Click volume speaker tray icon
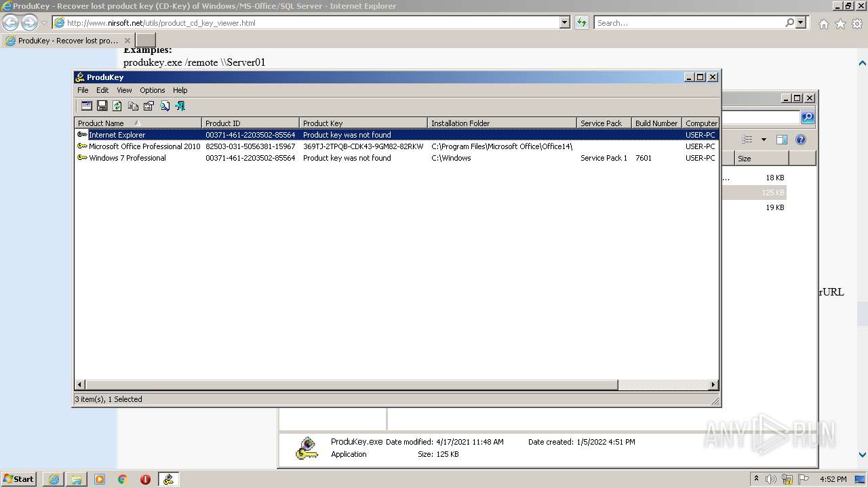 click(x=771, y=479)
